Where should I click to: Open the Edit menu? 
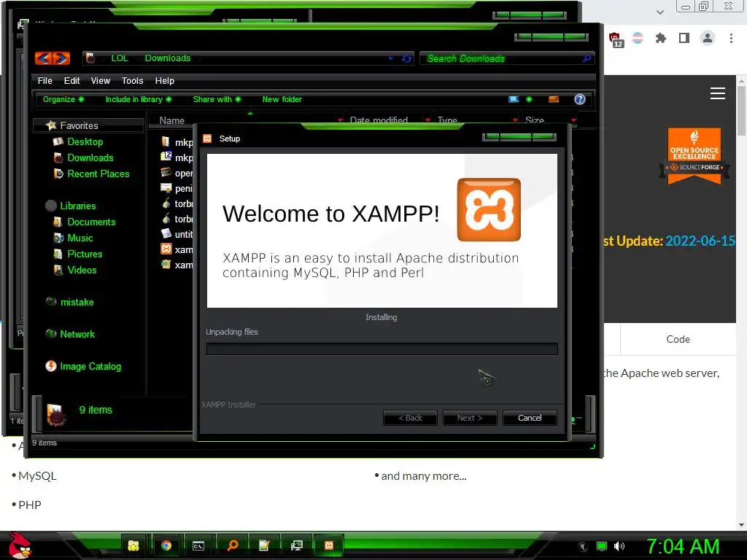coord(72,80)
